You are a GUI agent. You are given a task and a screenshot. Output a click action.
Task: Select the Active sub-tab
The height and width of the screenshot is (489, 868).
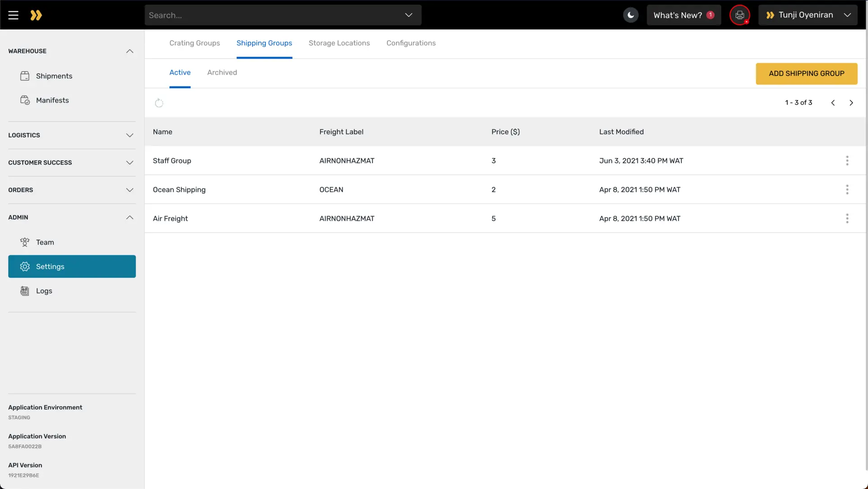pyautogui.click(x=180, y=73)
